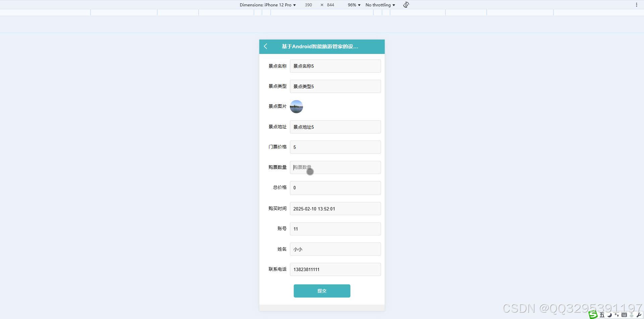644x319 pixels.
Task: Click the Sogou account person icon
Action: pos(631,315)
